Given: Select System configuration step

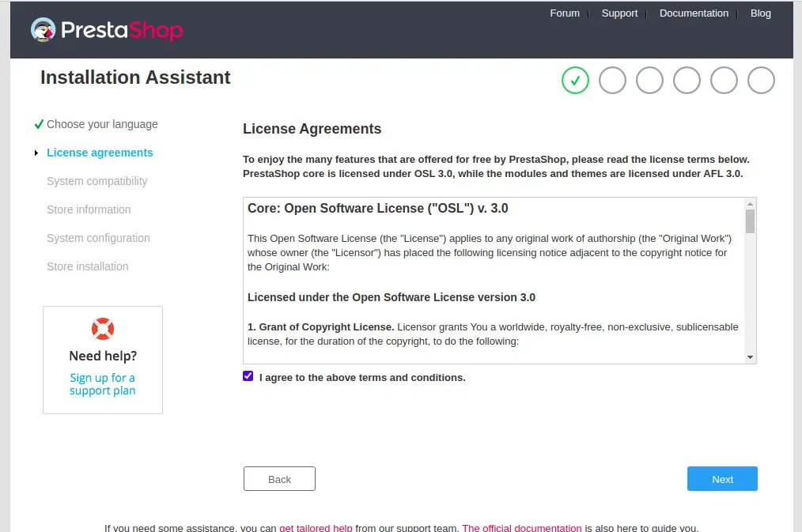Looking at the screenshot, I should coord(98,238).
